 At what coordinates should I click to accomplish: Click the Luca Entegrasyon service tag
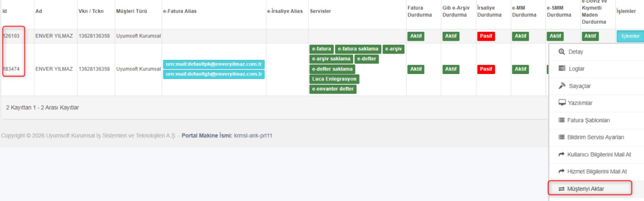[x=334, y=79]
